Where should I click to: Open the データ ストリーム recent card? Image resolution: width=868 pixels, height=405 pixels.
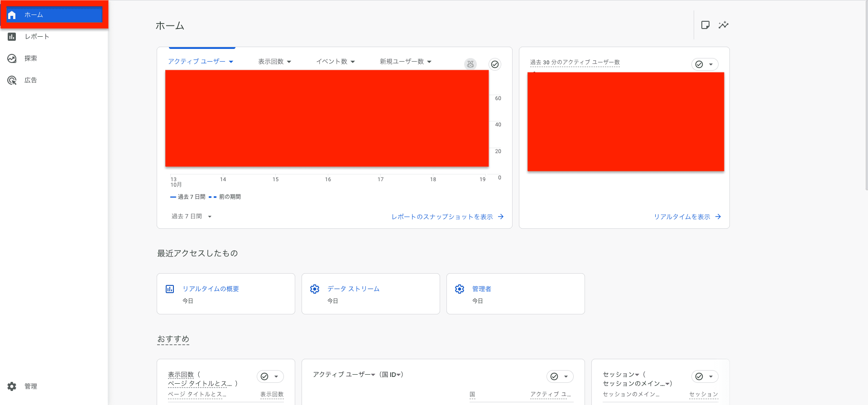tap(371, 294)
